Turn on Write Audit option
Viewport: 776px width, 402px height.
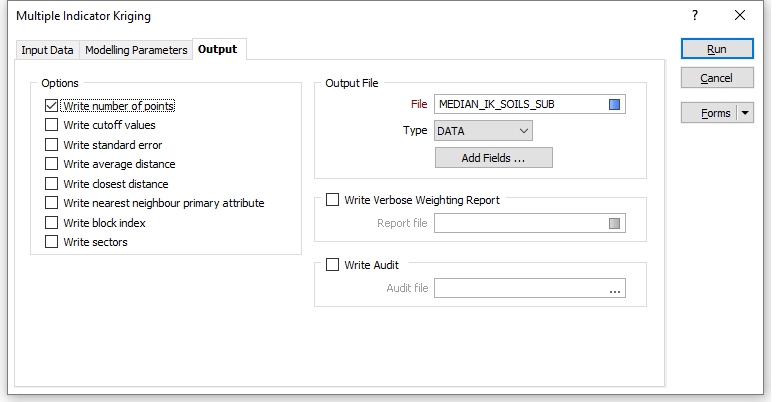pyautogui.click(x=333, y=265)
